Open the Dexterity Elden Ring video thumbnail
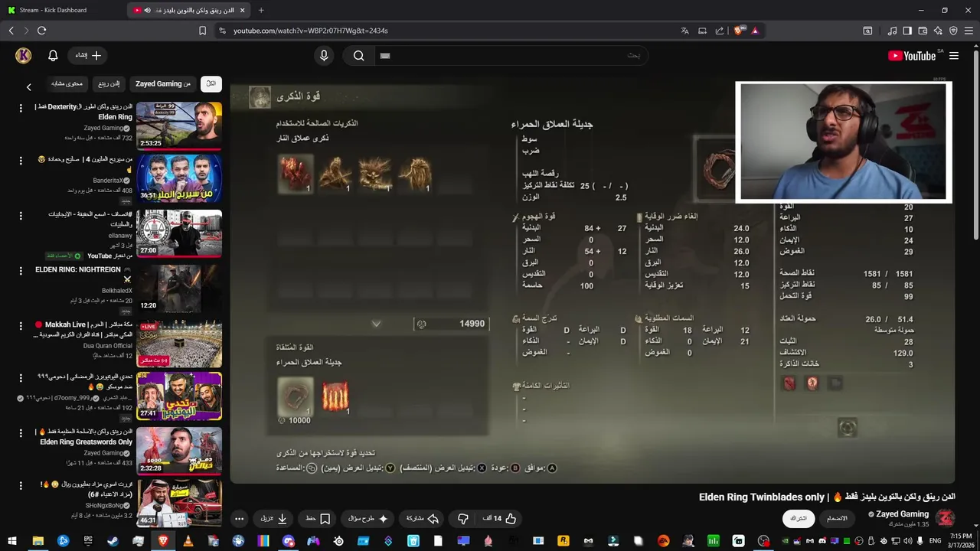 pyautogui.click(x=179, y=125)
